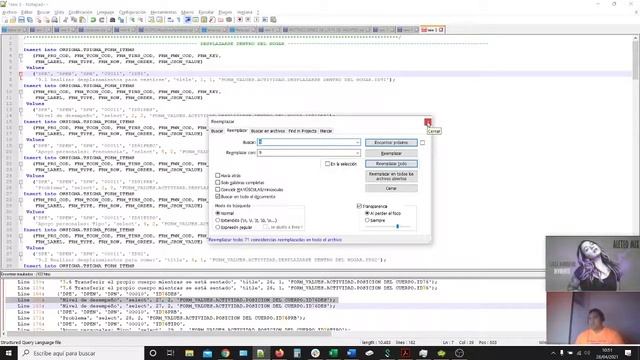Viewport: 640px width, 360px height.
Task: Open Chrome from the taskbar
Action: (225, 353)
